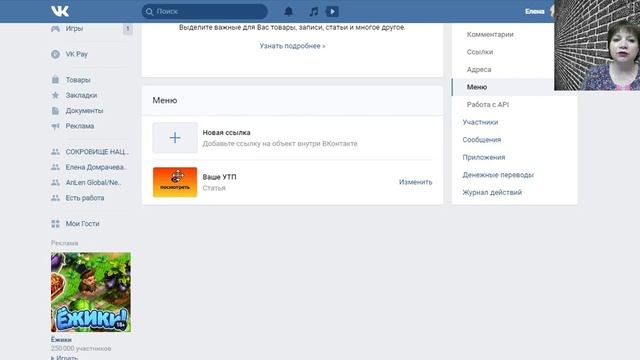The width and height of the screenshot is (640, 360).
Task: Focus the Поиск search field
Action: pyautogui.click(x=204, y=11)
